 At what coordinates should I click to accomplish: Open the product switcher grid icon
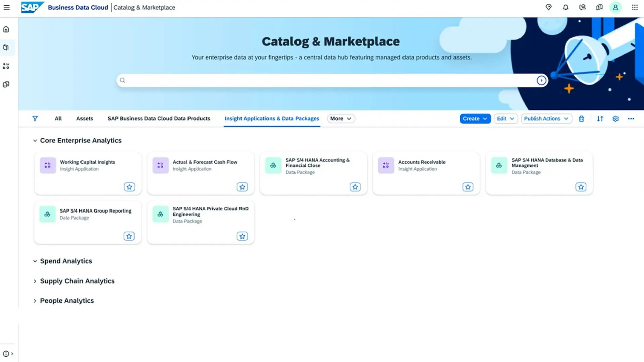[x=635, y=7]
